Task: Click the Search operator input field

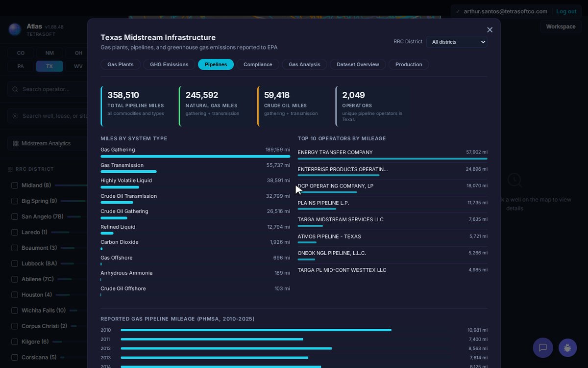Action: pyautogui.click(x=48, y=89)
